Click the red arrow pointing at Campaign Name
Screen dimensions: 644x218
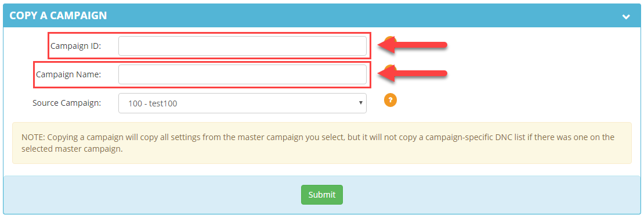click(413, 73)
